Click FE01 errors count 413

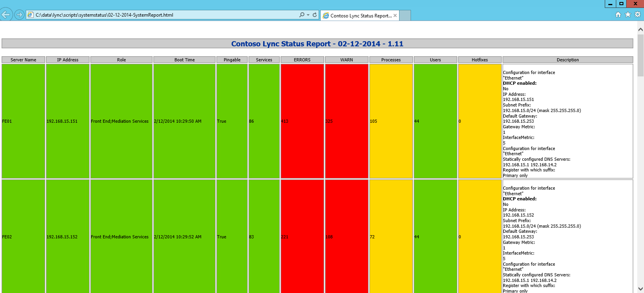point(285,121)
